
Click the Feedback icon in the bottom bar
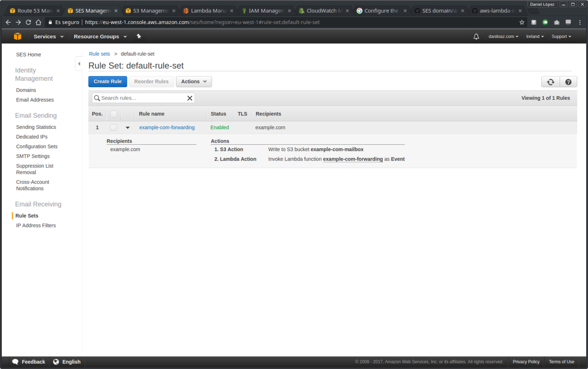(15, 362)
